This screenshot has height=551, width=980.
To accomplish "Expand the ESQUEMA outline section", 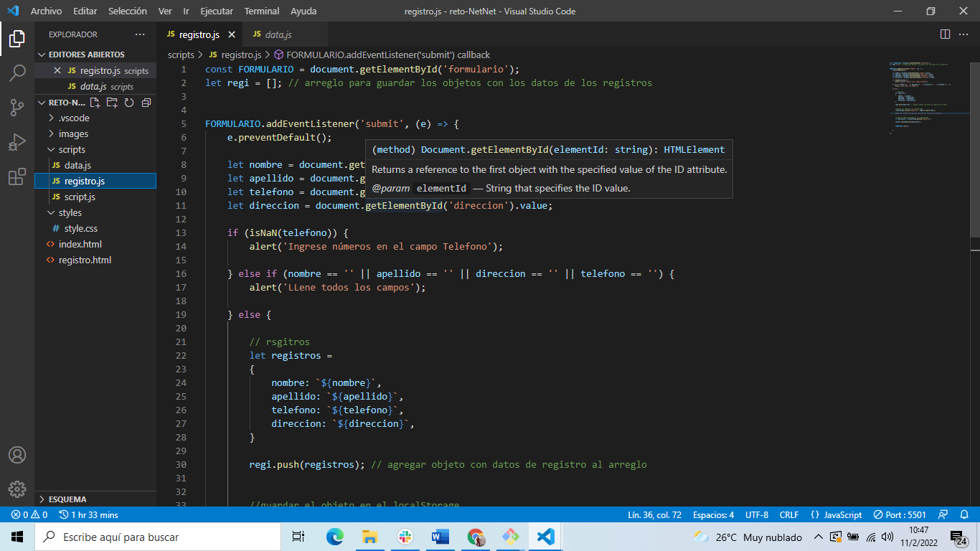I will coord(95,499).
